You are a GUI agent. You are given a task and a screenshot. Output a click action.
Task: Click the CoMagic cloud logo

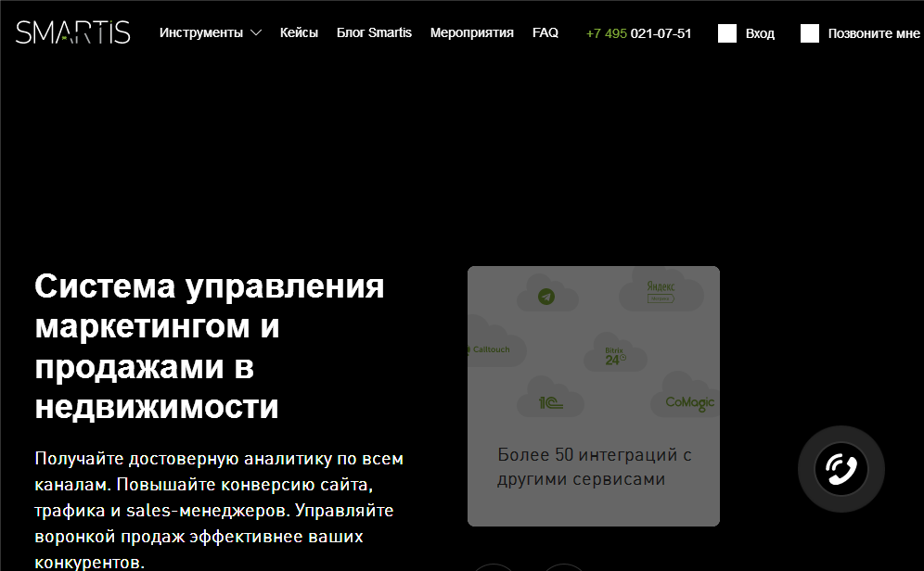pyautogui.click(x=688, y=402)
